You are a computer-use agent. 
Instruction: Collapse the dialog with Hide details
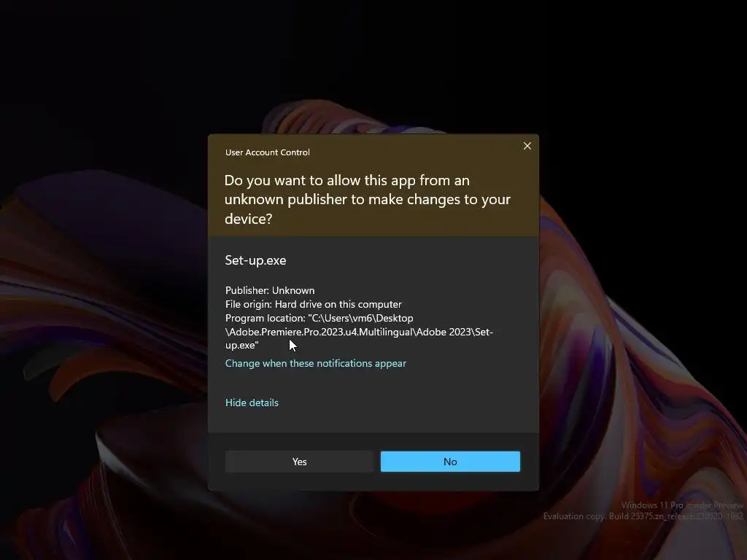(252, 402)
